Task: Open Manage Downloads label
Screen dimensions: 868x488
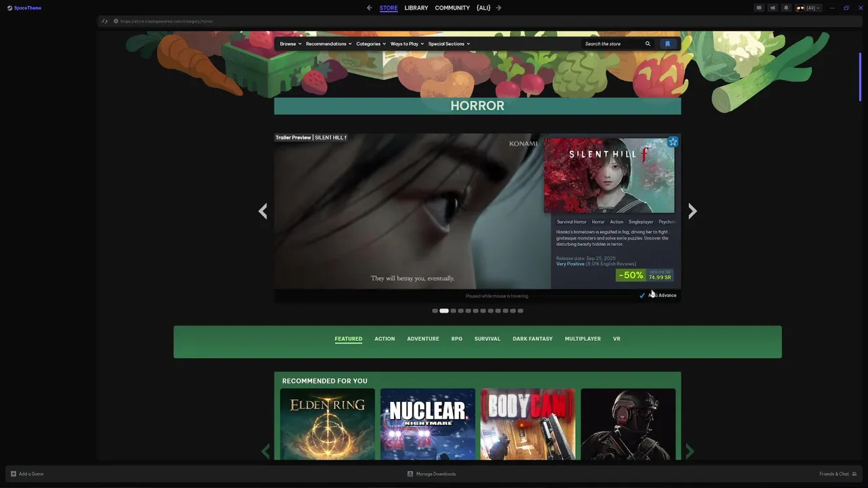Action: [x=436, y=474]
